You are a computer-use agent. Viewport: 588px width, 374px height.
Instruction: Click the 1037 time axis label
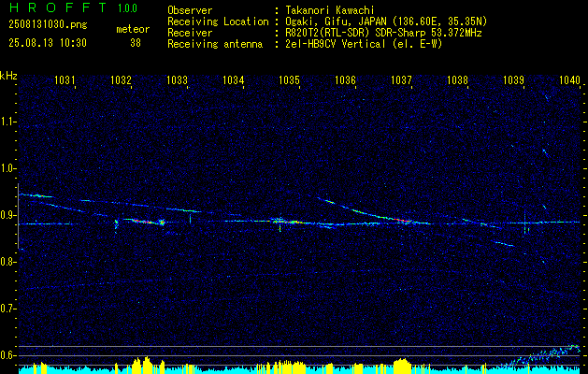pyautogui.click(x=401, y=79)
